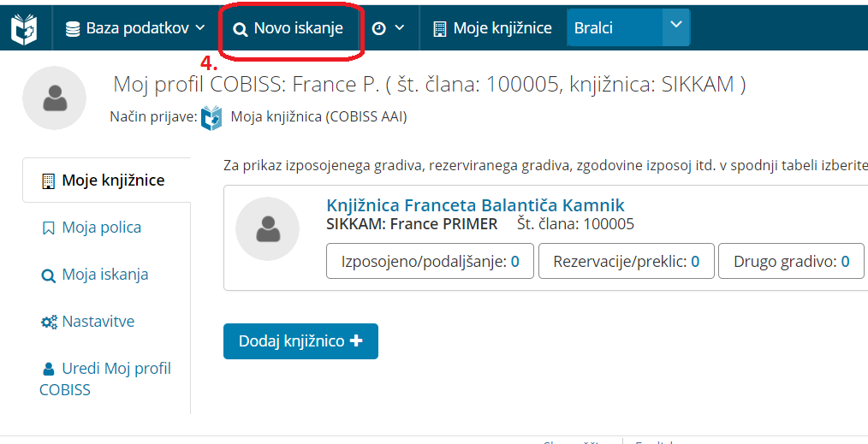Click Uredi Moj profil COBISS link
This screenshot has height=444, width=868.
coord(116,369)
